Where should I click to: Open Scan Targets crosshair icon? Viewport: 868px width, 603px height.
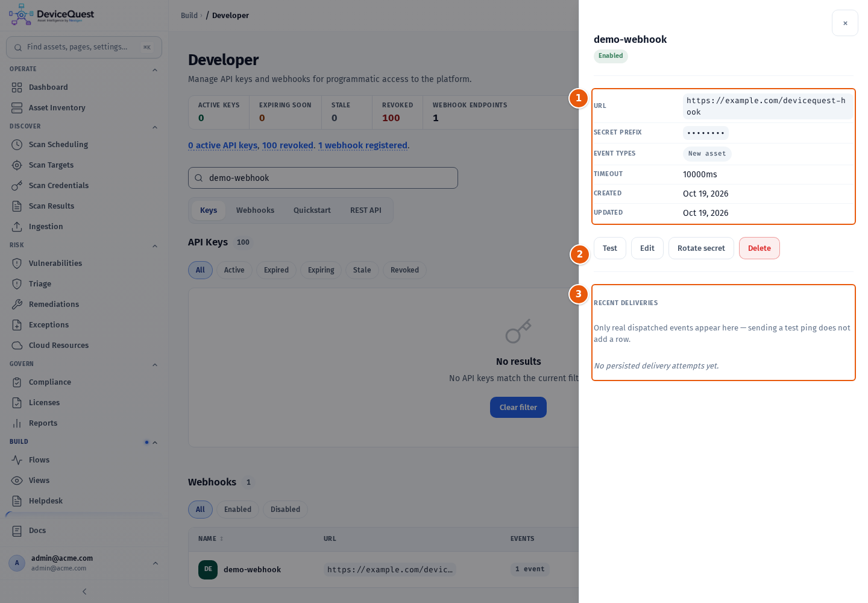pos(17,165)
